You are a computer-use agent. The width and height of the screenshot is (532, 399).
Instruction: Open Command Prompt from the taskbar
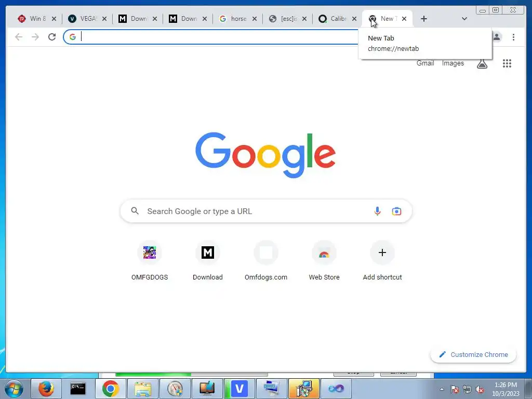78,389
